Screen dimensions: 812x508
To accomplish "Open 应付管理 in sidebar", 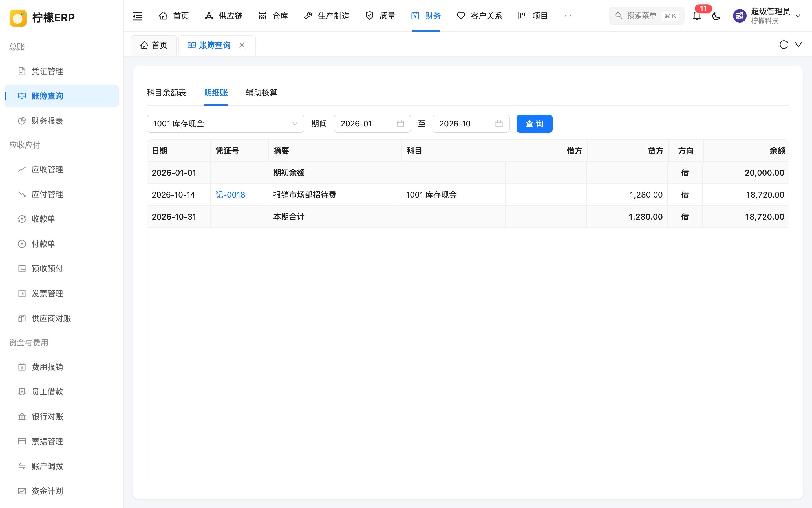I will pyautogui.click(x=62, y=194).
